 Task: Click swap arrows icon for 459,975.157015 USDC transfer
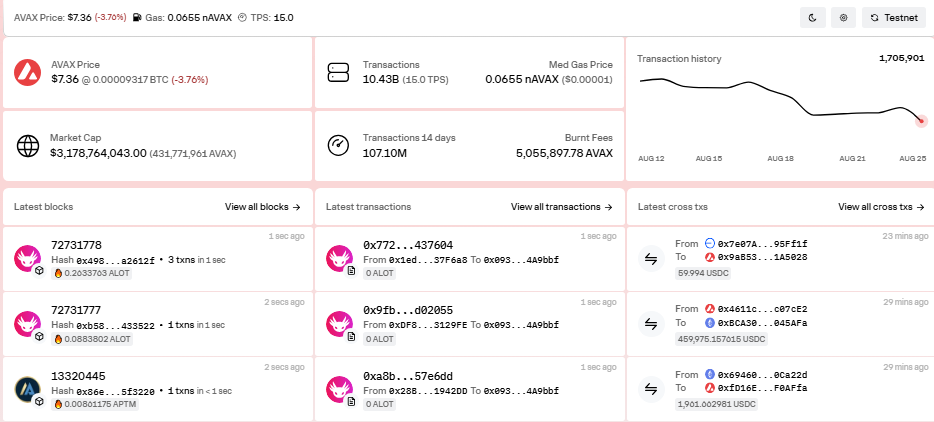click(x=651, y=324)
